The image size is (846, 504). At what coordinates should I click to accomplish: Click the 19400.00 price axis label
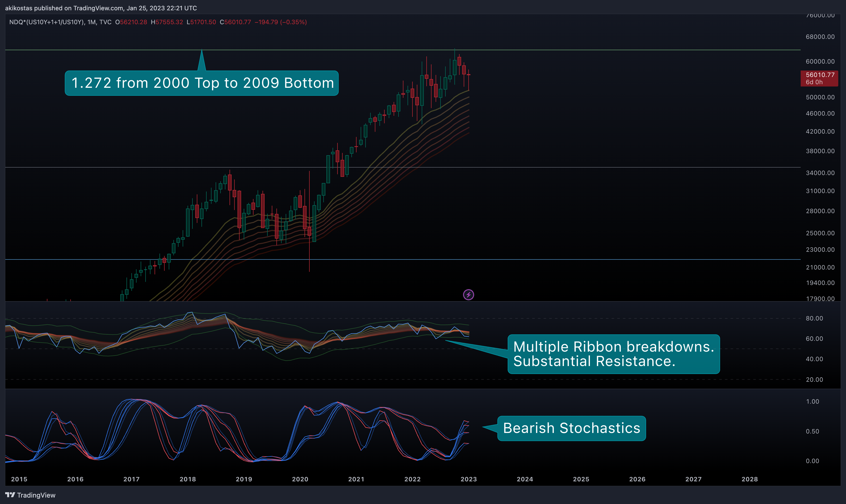click(x=820, y=283)
